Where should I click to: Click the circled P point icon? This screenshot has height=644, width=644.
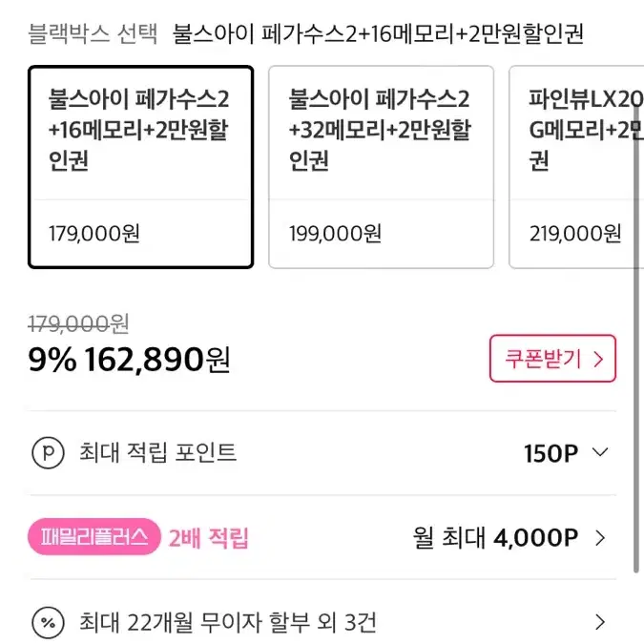tap(48, 452)
